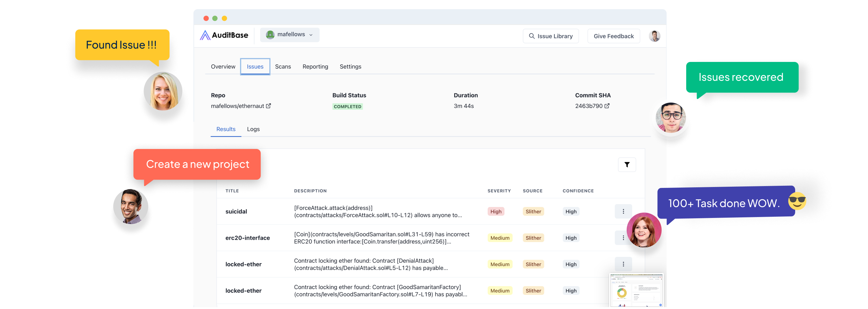Screen dimensions: 868x309
Task: Click the mafellows workspace avatar icon
Action: click(271, 34)
